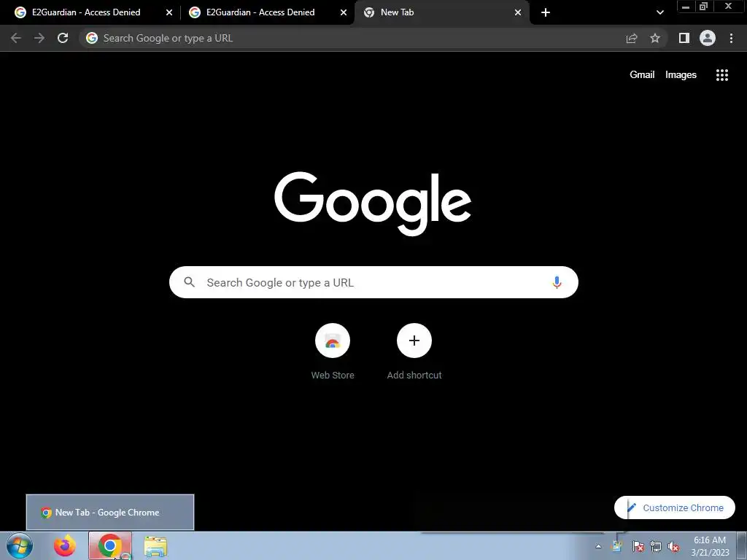Reload the current page
Image resolution: width=747 pixels, height=560 pixels.
(63, 38)
